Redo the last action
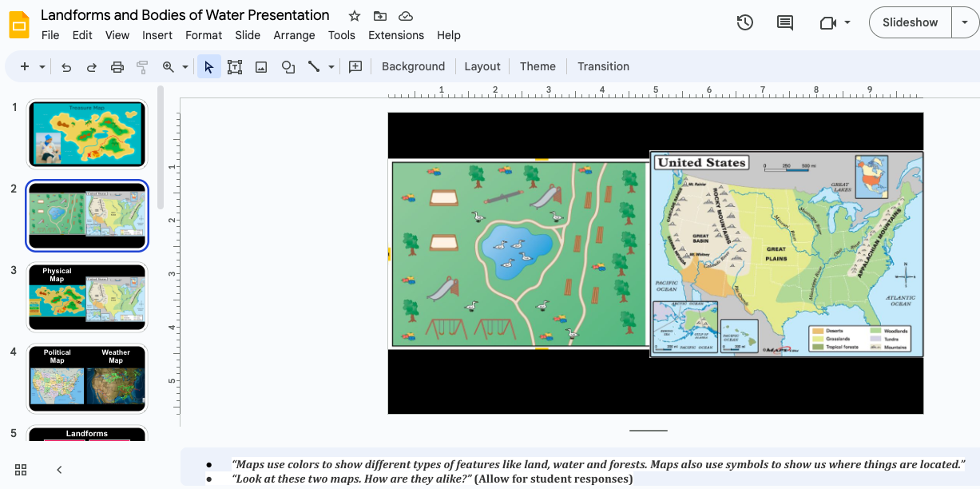 [x=91, y=66]
